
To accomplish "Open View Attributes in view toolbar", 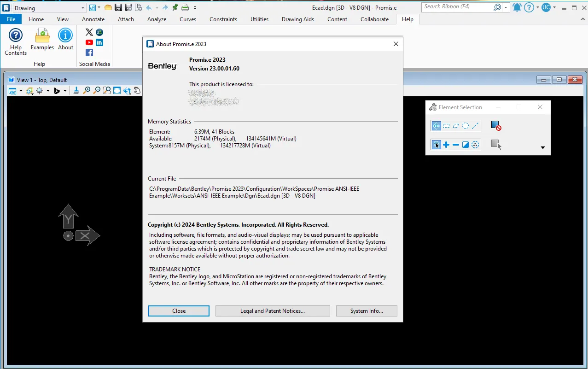I will pyautogui.click(x=12, y=91).
